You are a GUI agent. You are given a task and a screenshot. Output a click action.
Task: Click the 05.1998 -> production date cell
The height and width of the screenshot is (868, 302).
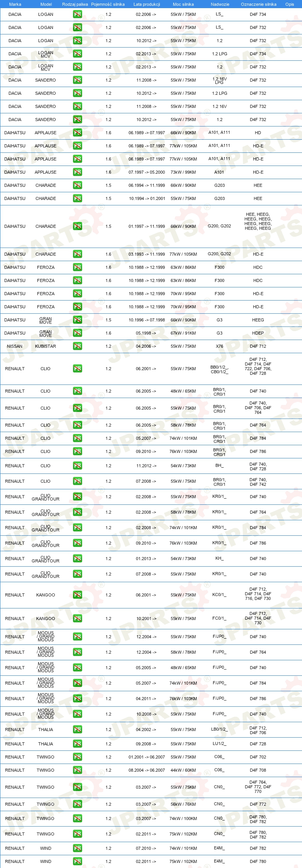pyautogui.click(x=146, y=333)
